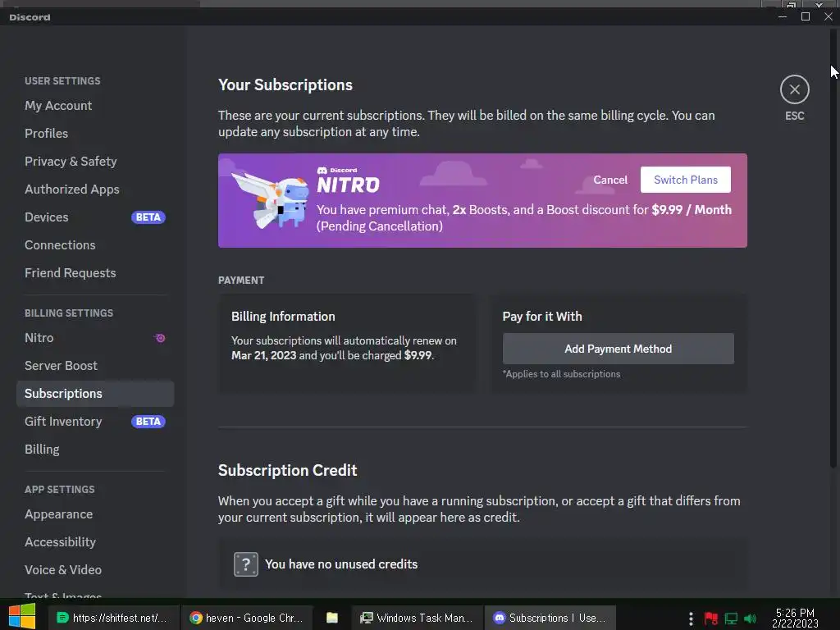Close settings with the ESC circle icon
Viewport: 840px width, 630px height.
pyautogui.click(x=794, y=89)
